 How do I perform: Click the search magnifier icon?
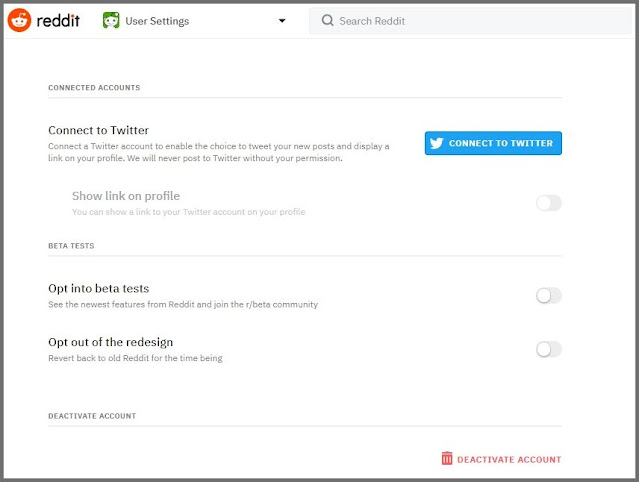(x=326, y=20)
